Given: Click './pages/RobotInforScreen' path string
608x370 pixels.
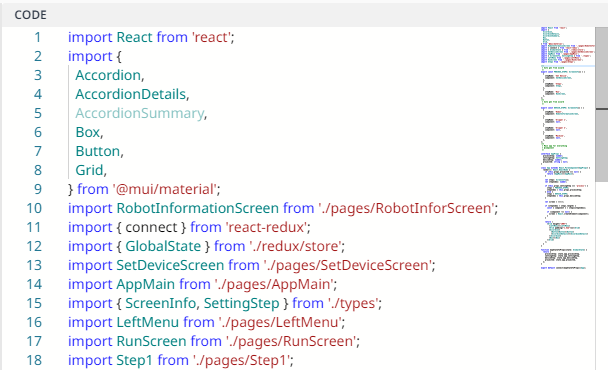Looking at the screenshot, I should tap(406, 208).
